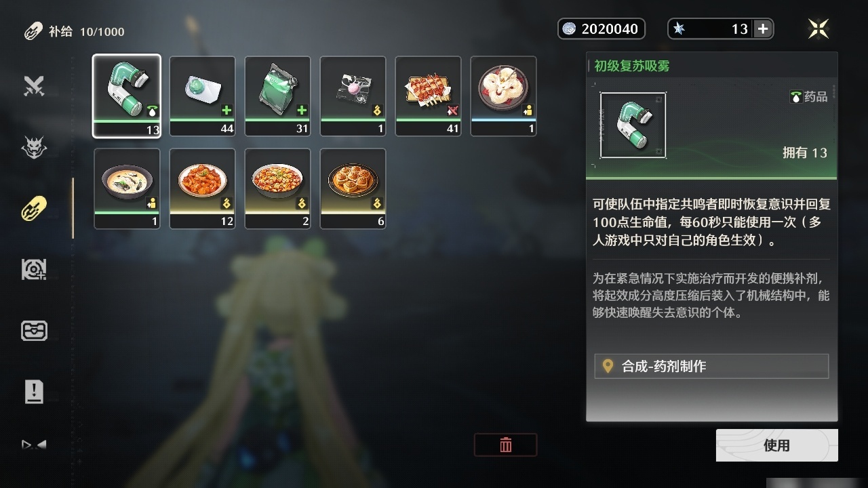868x488 pixels.
Task: Close the inventory with the X icon
Action: point(818,28)
